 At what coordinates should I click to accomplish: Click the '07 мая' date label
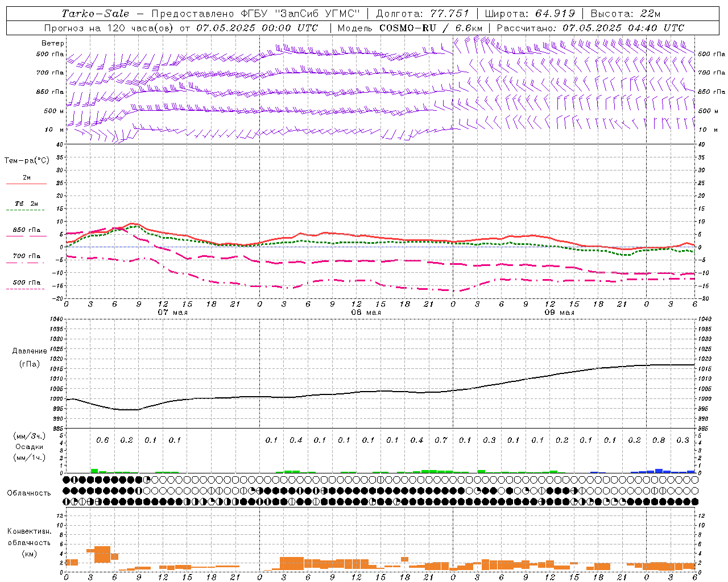coord(173,313)
